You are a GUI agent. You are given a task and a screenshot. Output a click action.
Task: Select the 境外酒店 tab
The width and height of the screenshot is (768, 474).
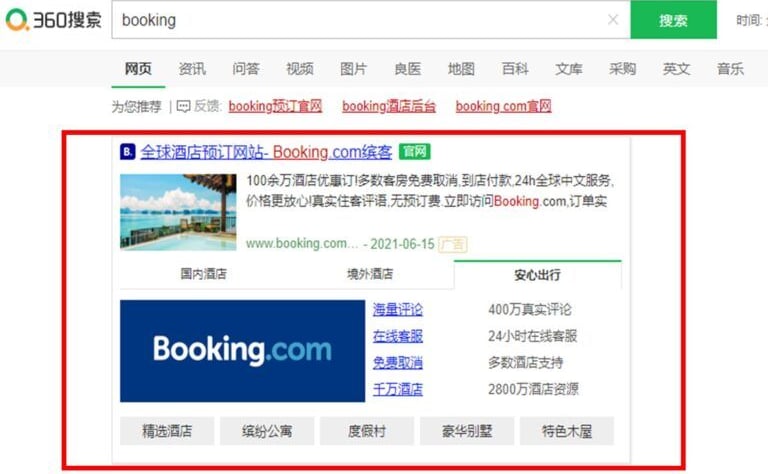[370, 274]
